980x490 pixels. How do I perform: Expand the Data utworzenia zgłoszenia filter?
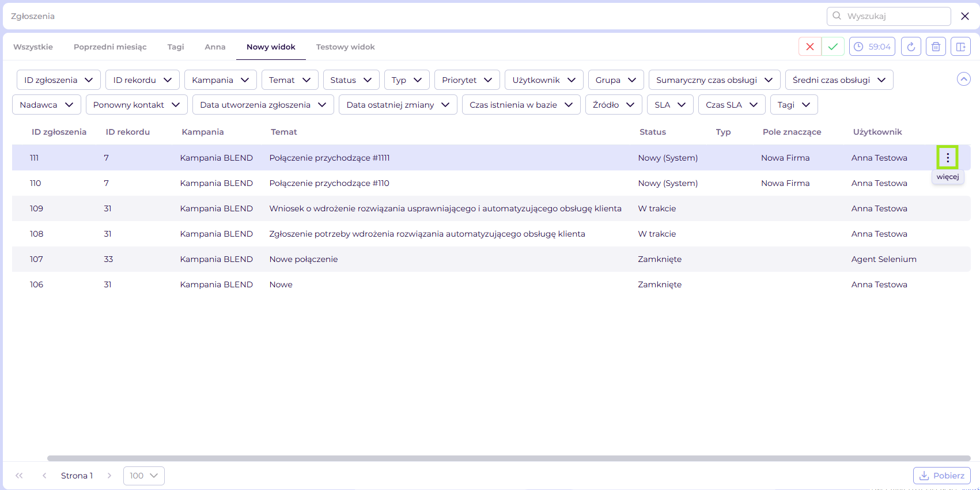tap(263, 105)
